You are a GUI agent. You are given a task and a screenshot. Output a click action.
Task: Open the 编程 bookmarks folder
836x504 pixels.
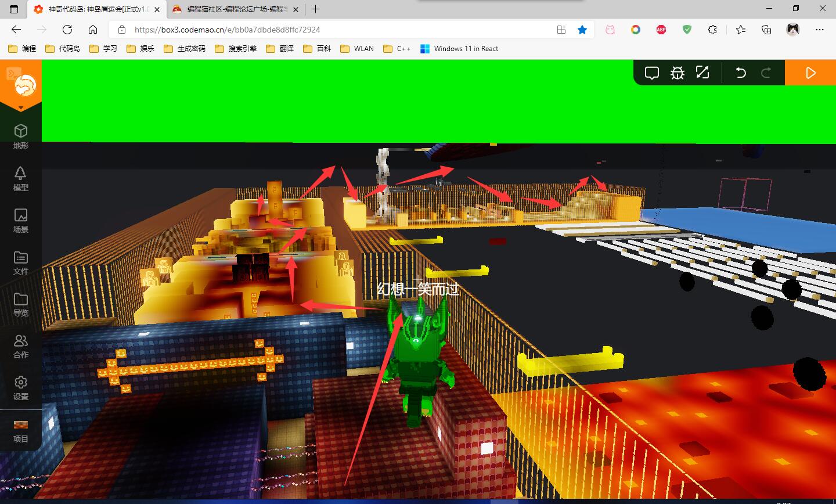22,49
